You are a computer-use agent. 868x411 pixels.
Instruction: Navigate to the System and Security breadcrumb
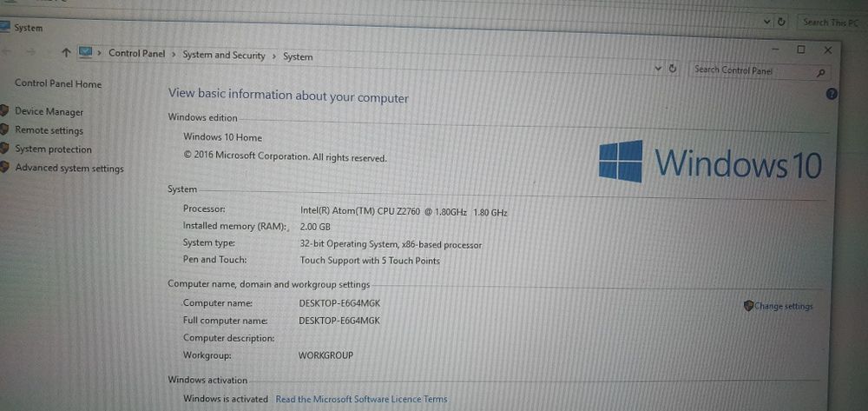click(x=224, y=55)
